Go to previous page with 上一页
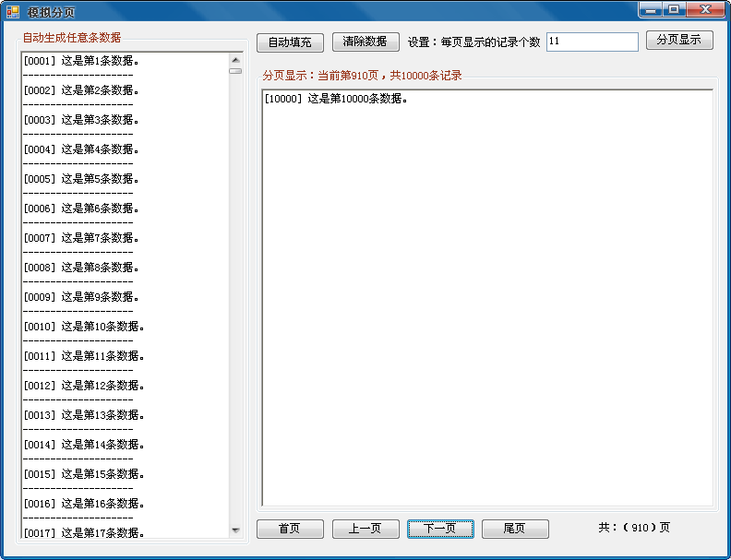This screenshot has height=560, width=731. [x=365, y=529]
